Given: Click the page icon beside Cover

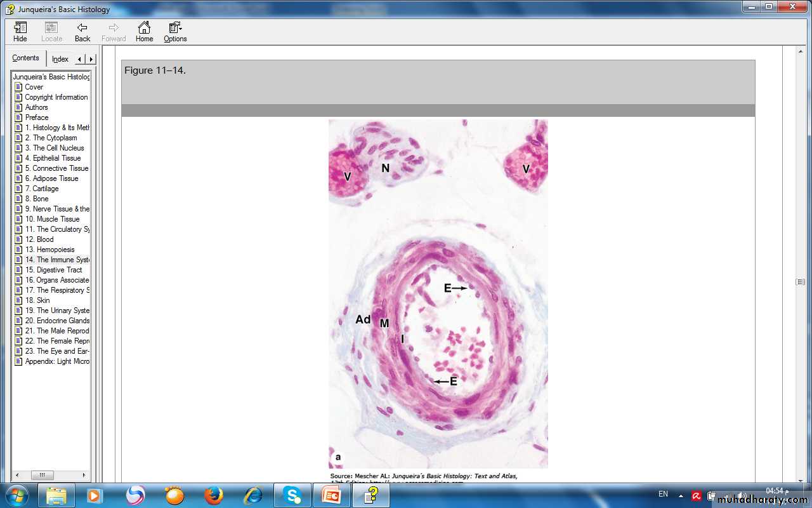Looking at the screenshot, I should pyautogui.click(x=18, y=87).
